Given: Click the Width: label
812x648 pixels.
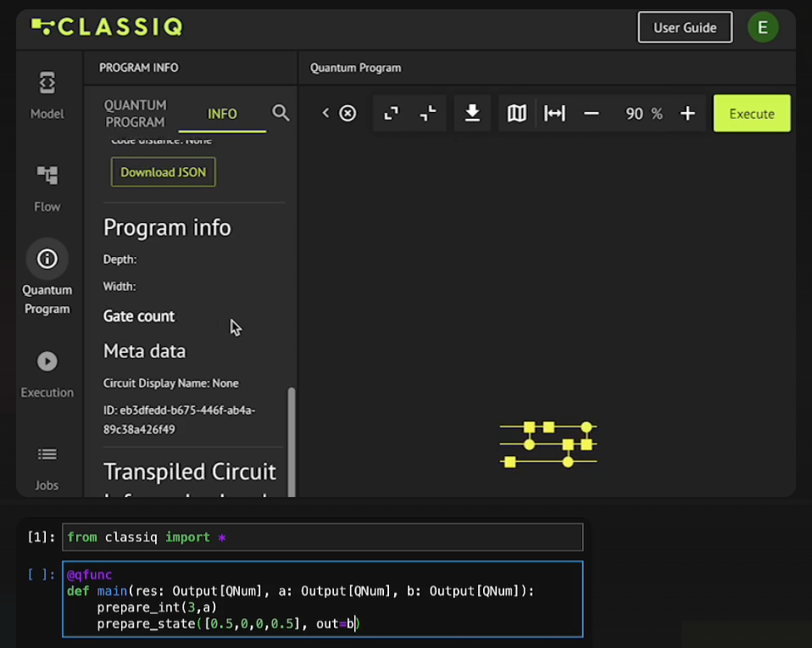Looking at the screenshot, I should tap(120, 286).
